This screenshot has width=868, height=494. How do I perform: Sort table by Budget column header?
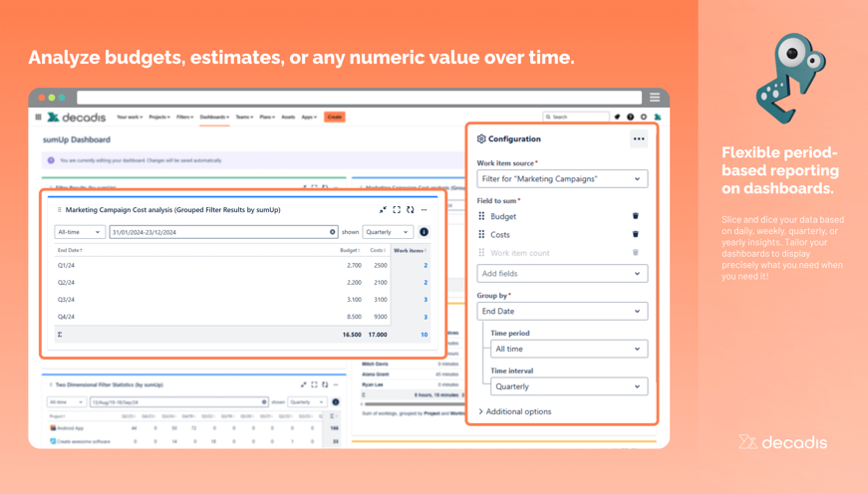coord(351,250)
